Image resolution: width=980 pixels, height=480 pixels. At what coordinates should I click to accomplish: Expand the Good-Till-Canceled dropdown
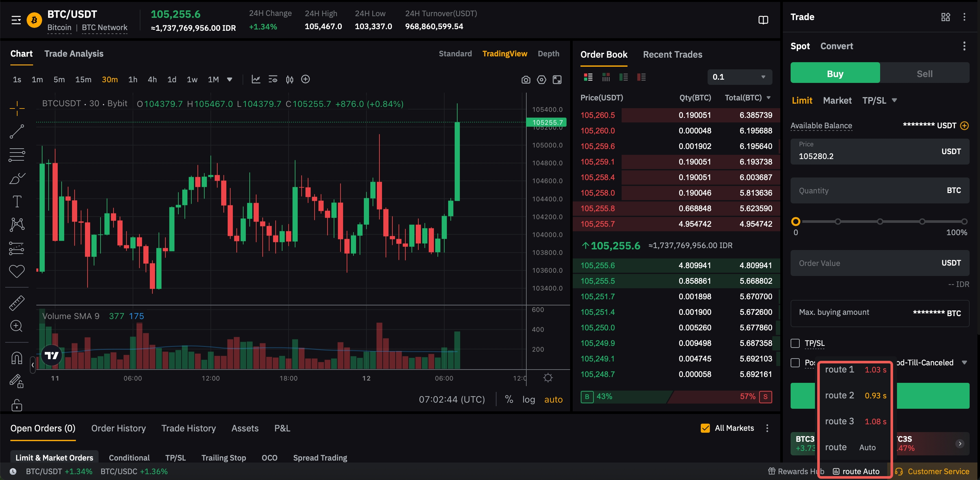click(964, 362)
